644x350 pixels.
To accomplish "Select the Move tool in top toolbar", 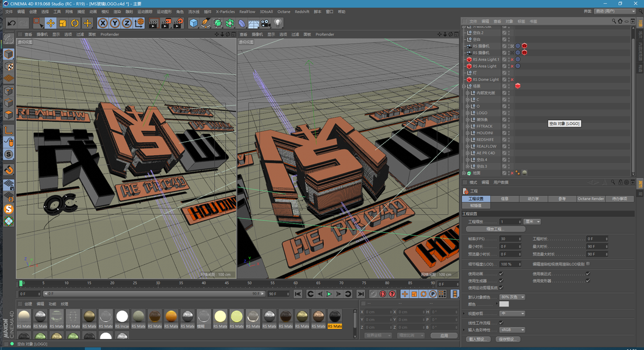I will coord(51,23).
